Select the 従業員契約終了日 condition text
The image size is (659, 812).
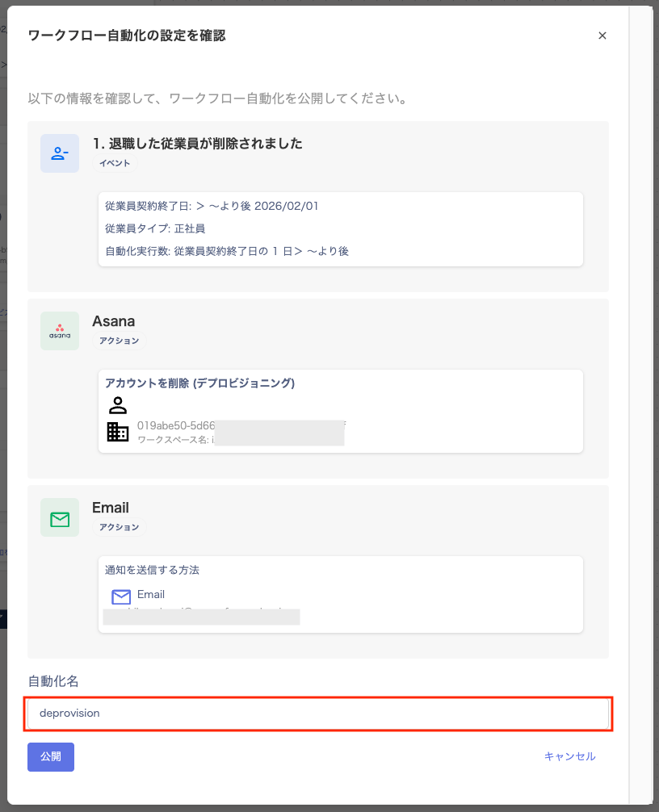tap(212, 206)
